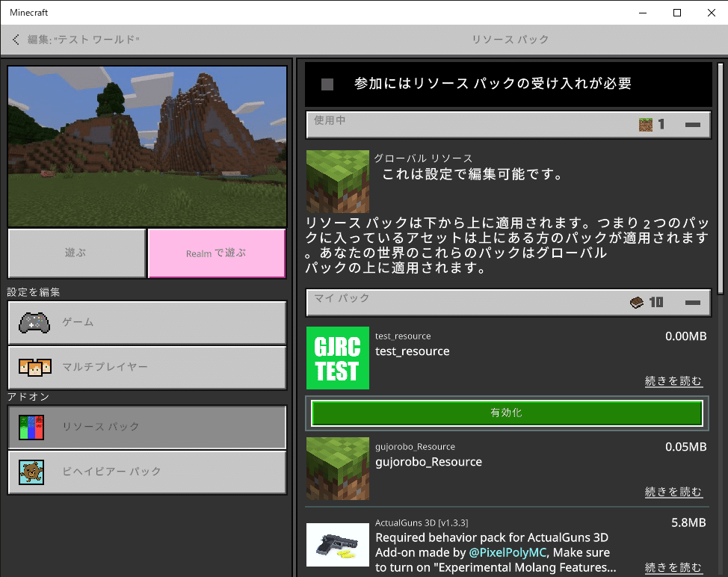
Task: Click the game controller icon for ゲーム
Action: coord(34,323)
